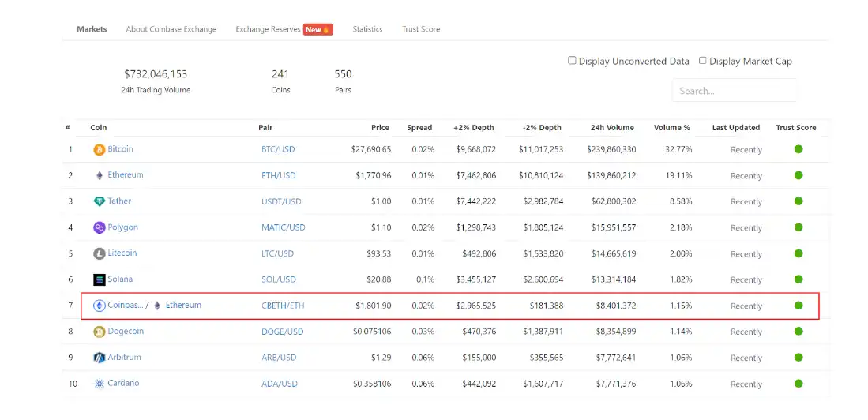
Task: Click the $27,690.65 Bitcoin price
Action: [371, 149]
